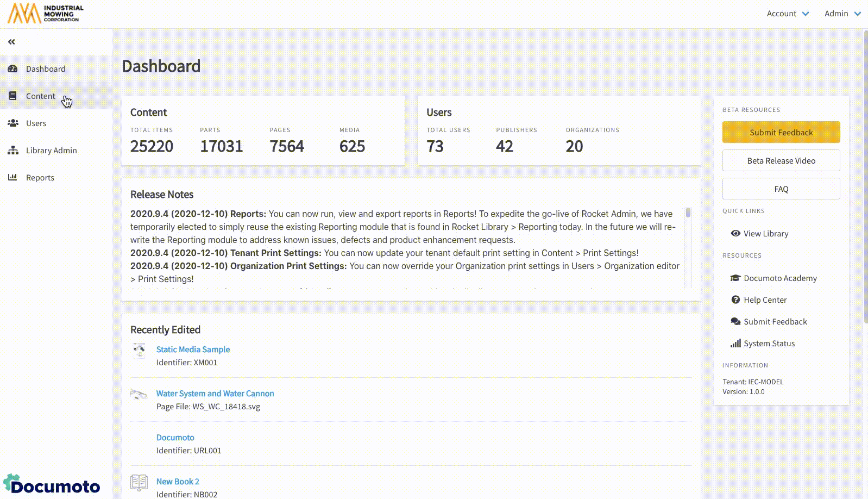Screen dimensions: 868x499
Task: Click the Reports bar chart icon
Action: [x=12, y=177]
